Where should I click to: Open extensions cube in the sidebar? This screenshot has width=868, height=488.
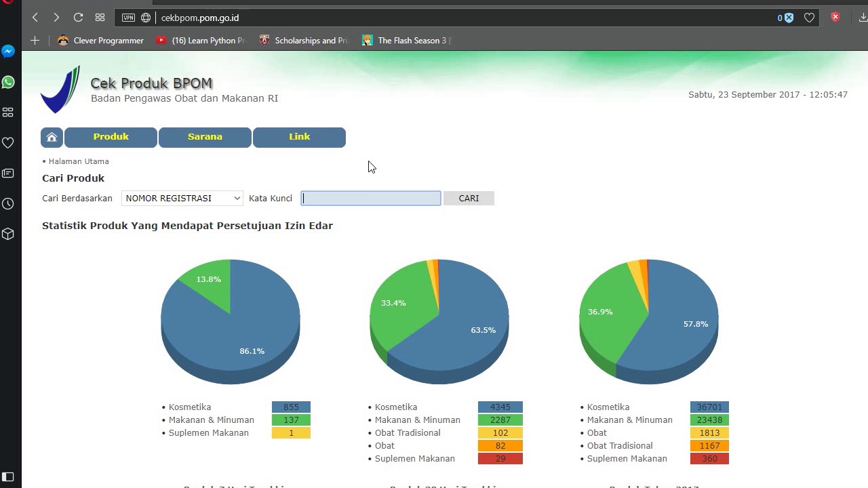point(8,234)
